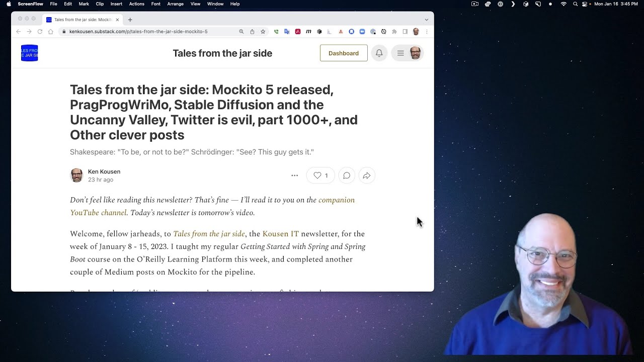Open the Font menu
644x362 pixels.
coord(156,4)
